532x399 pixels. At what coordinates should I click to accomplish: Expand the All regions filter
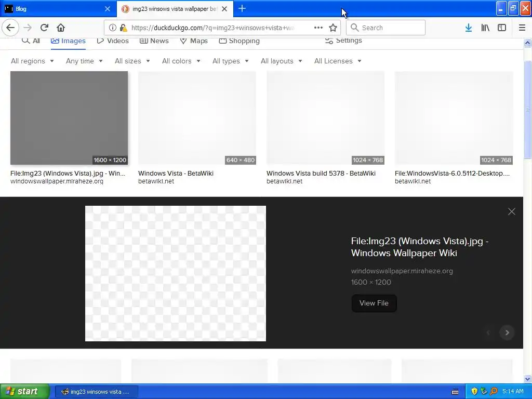(32, 61)
